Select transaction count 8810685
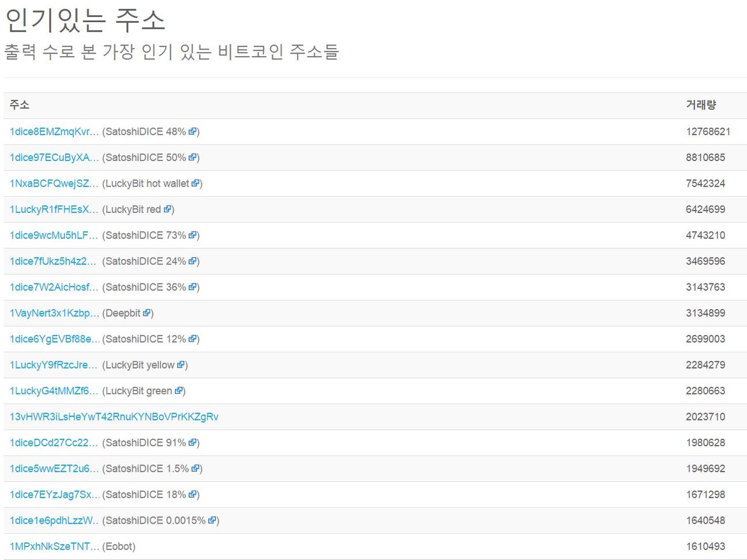 (706, 157)
